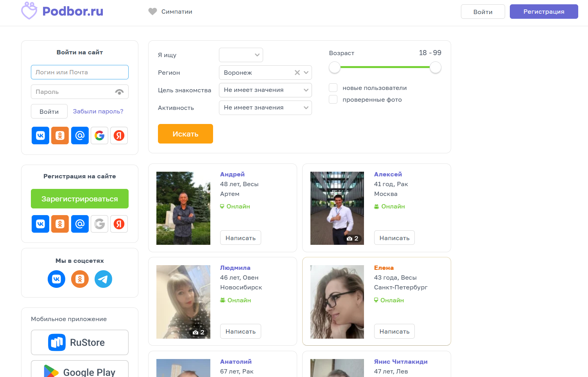Click the Регистрация button in the header
The height and width of the screenshot is (377, 588).
[544, 12]
